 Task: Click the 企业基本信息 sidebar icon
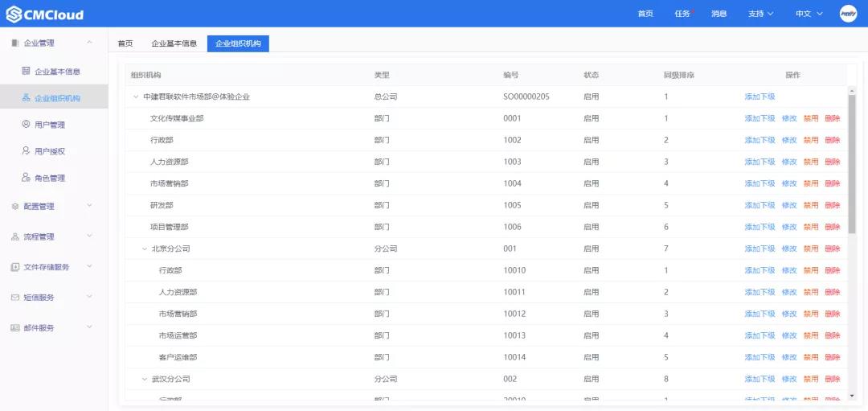pyautogui.click(x=26, y=72)
